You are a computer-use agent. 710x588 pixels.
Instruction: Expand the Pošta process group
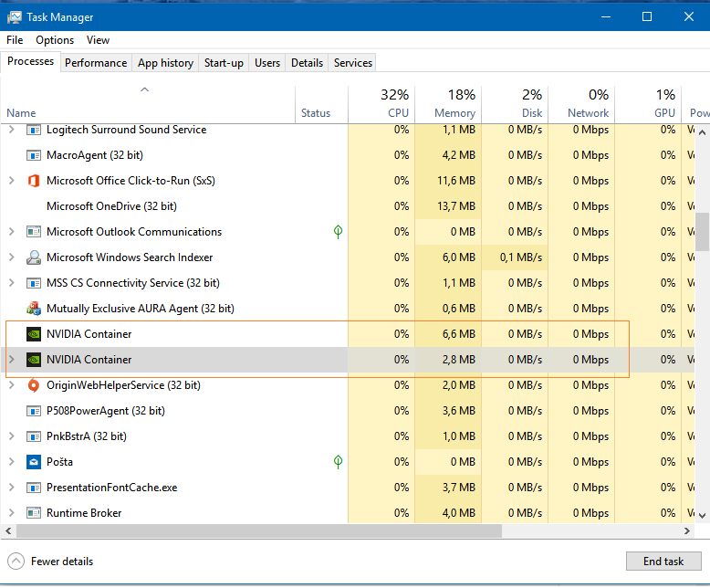(x=12, y=462)
